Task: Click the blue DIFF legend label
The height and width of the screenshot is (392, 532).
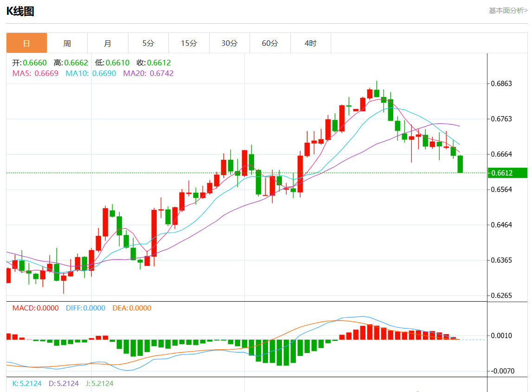Action: coord(85,308)
